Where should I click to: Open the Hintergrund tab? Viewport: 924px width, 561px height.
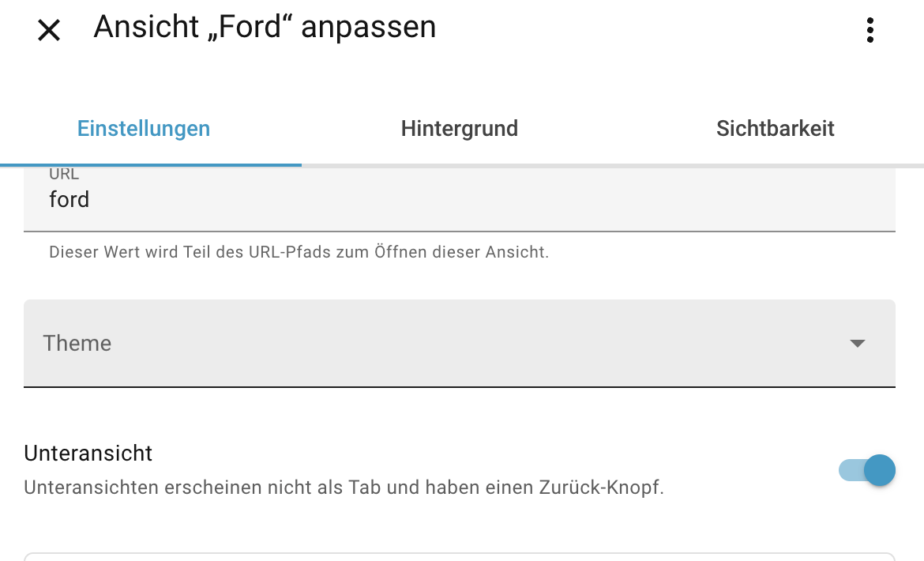pos(460,129)
